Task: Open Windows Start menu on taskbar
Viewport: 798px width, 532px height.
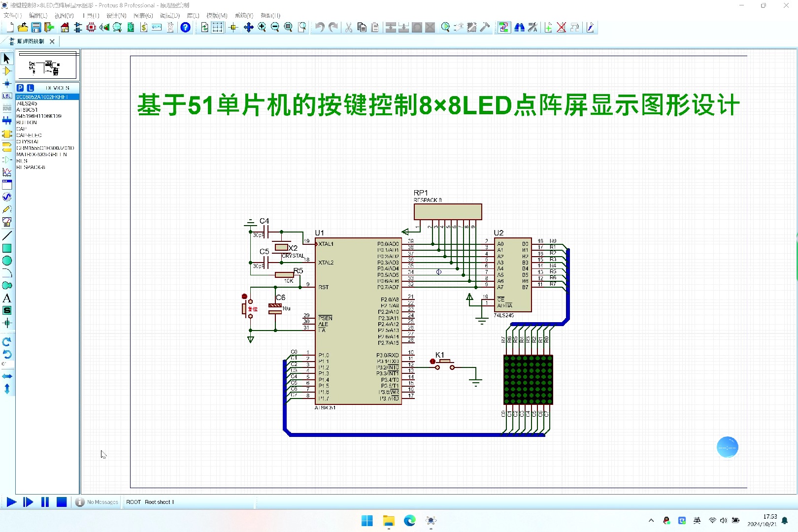Action: (x=367, y=521)
